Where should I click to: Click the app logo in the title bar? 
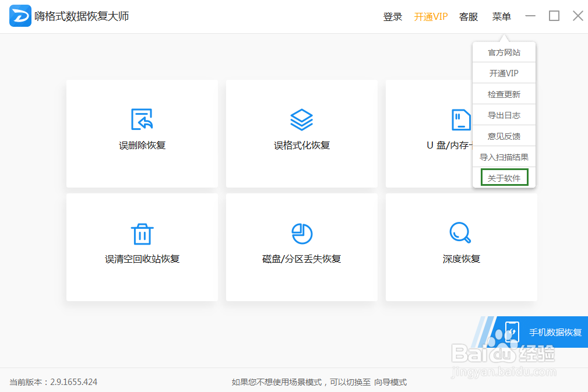pos(20,16)
